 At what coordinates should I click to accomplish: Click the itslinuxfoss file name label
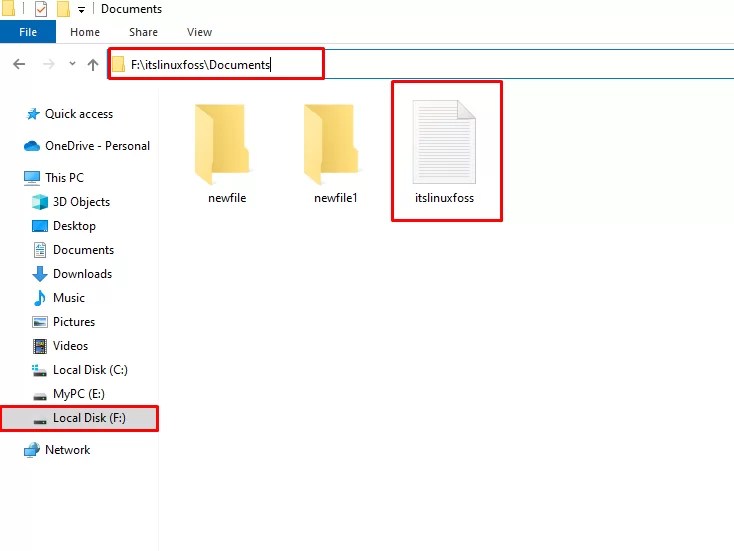pyautogui.click(x=444, y=198)
